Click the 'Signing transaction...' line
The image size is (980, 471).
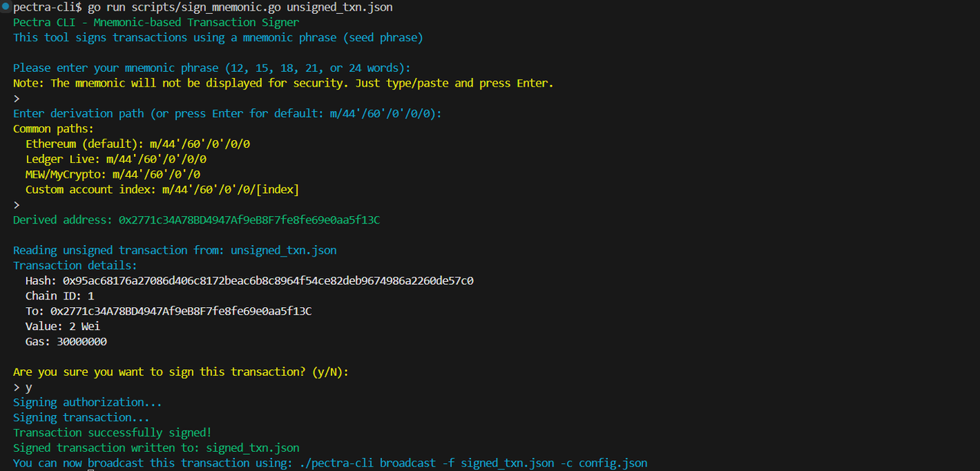tap(81, 417)
